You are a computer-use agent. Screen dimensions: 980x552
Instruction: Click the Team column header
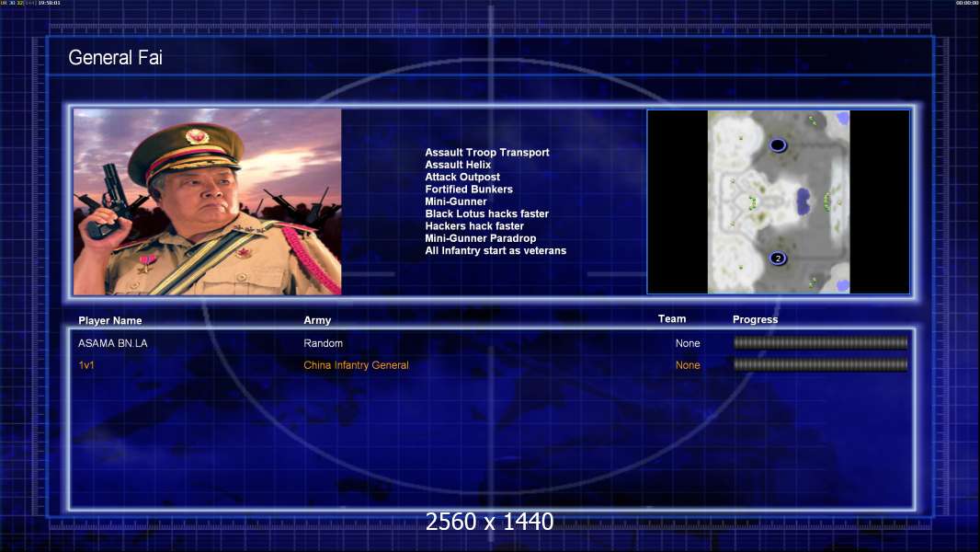[672, 318]
